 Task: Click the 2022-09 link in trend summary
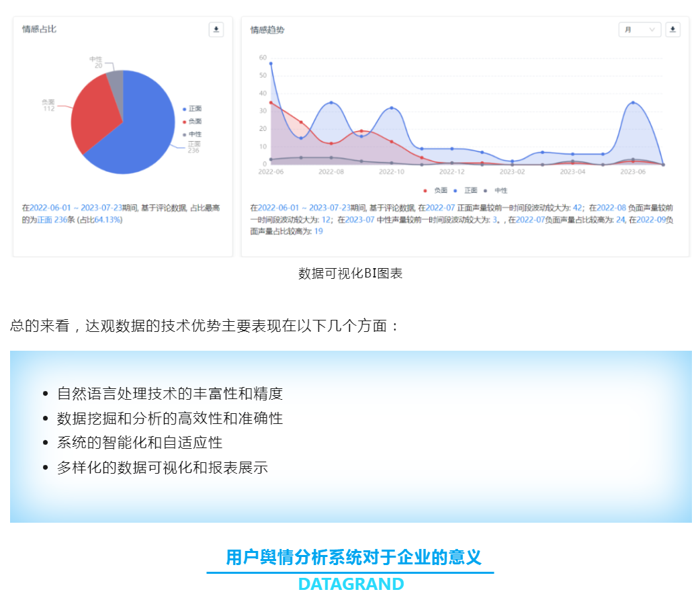click(650, 220)
